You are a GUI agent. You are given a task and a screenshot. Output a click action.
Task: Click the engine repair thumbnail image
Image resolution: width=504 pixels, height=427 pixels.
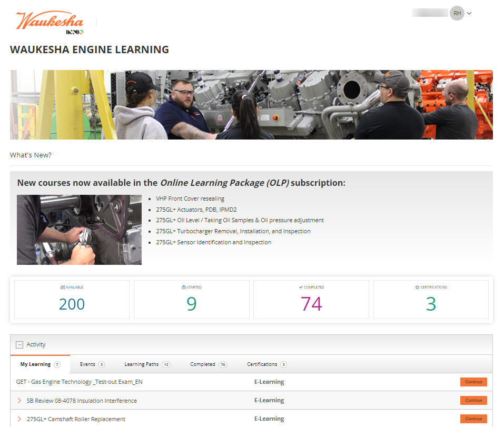click(79, 230)
